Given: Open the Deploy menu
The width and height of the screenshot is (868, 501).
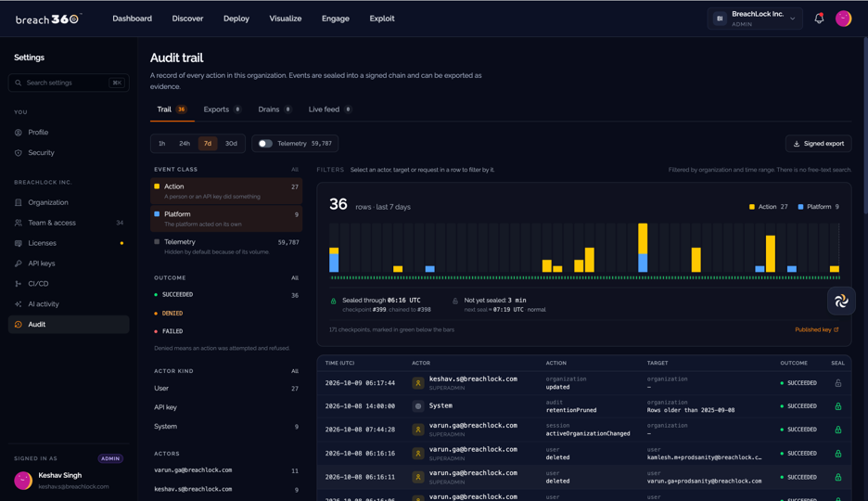Looking at the screenshot, I should pyautogui.click(x=236, y=19).
